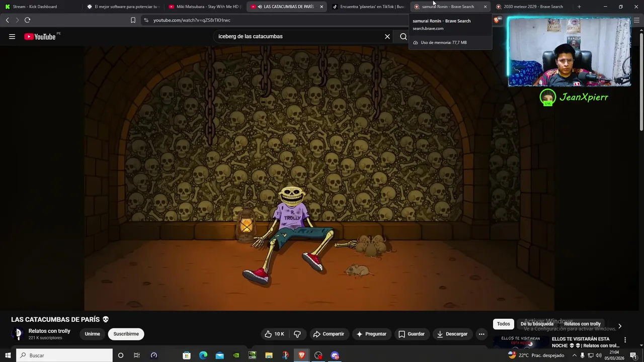
Task: Open the Windows notification center icon
Action: (633, 355)
